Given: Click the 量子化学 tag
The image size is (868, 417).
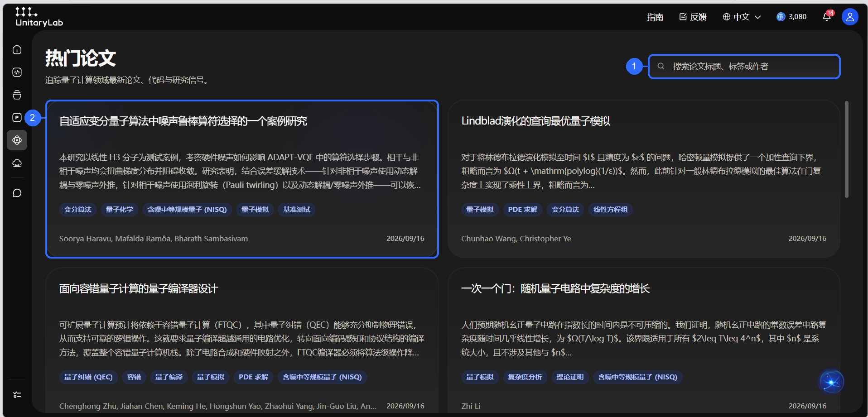Looking at the screenshot, I should (120, 210).
